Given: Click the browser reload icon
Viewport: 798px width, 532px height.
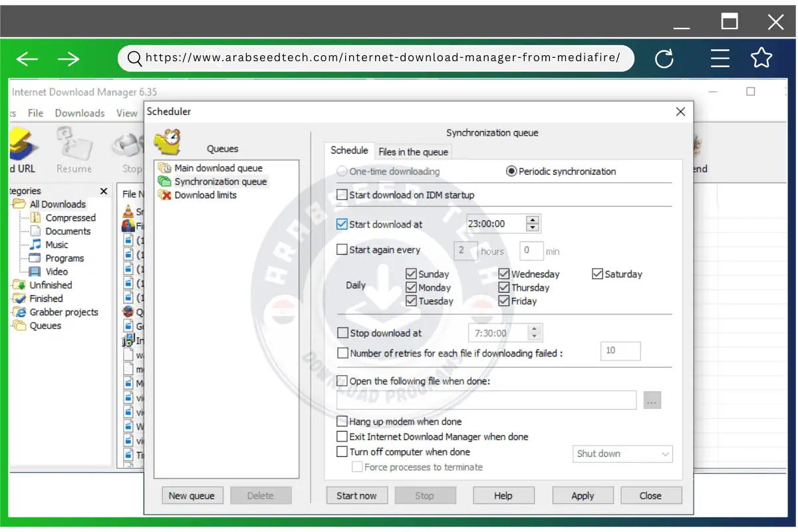Looking at the screenshot, I should (664, 59).
